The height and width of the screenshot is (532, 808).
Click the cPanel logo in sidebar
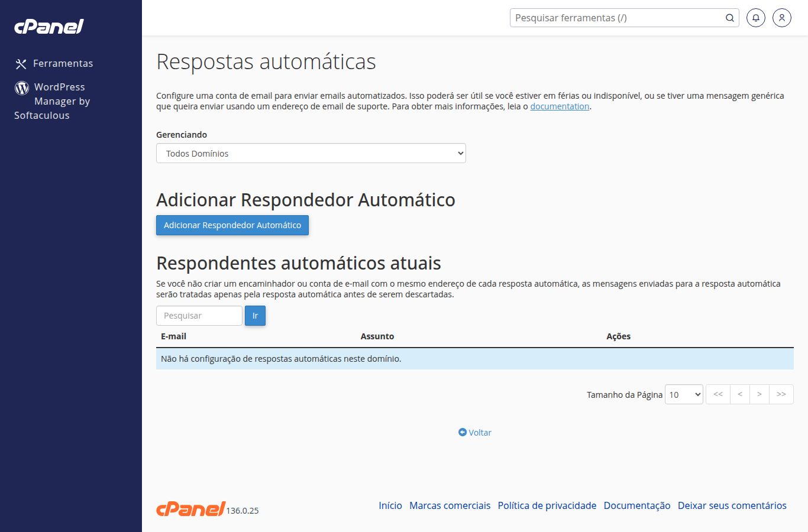coord(49,27)
